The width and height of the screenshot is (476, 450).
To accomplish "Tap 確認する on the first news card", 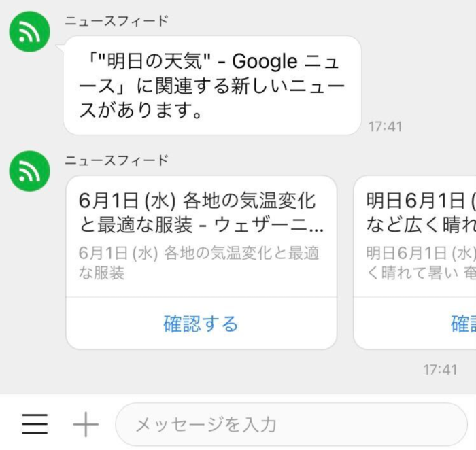I will coord(201,324).
